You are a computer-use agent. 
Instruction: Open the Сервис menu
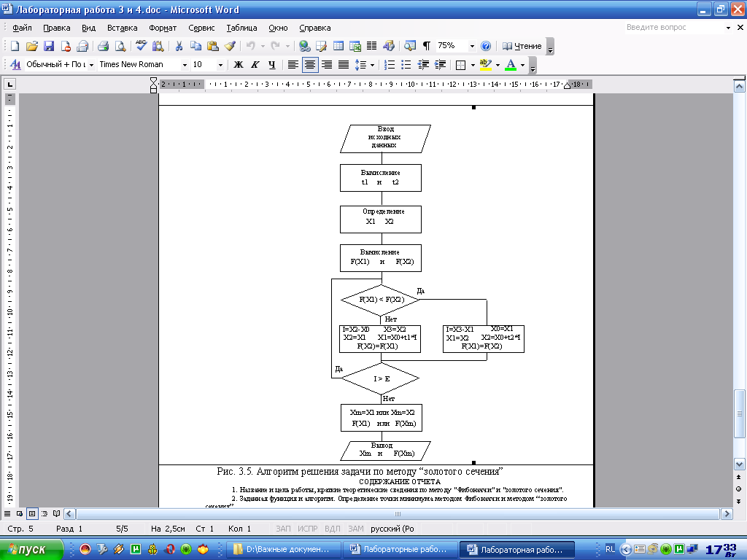click(x=201, y=28)
